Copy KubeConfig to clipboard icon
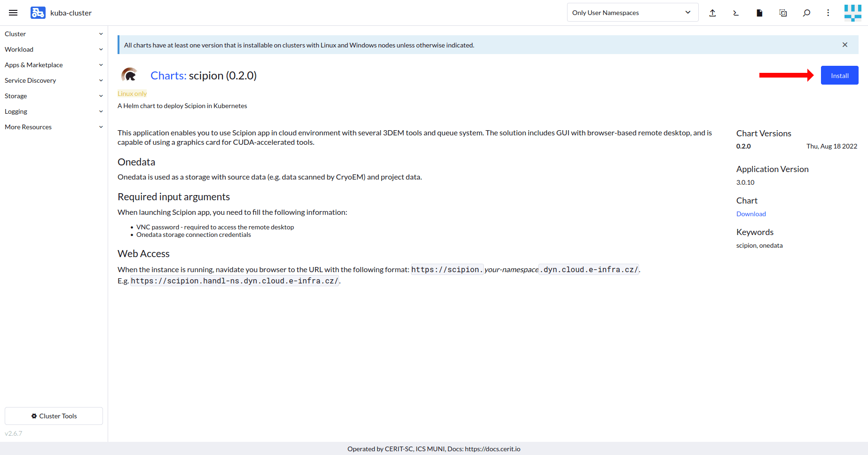 [x=783, y=13]
